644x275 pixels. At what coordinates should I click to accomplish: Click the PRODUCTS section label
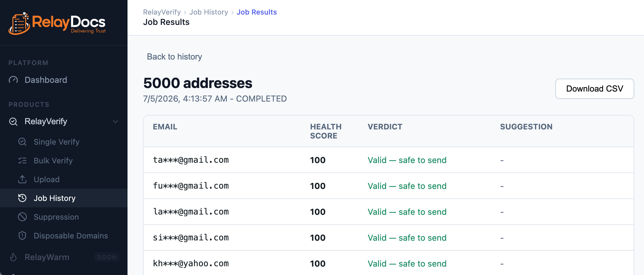29,104
